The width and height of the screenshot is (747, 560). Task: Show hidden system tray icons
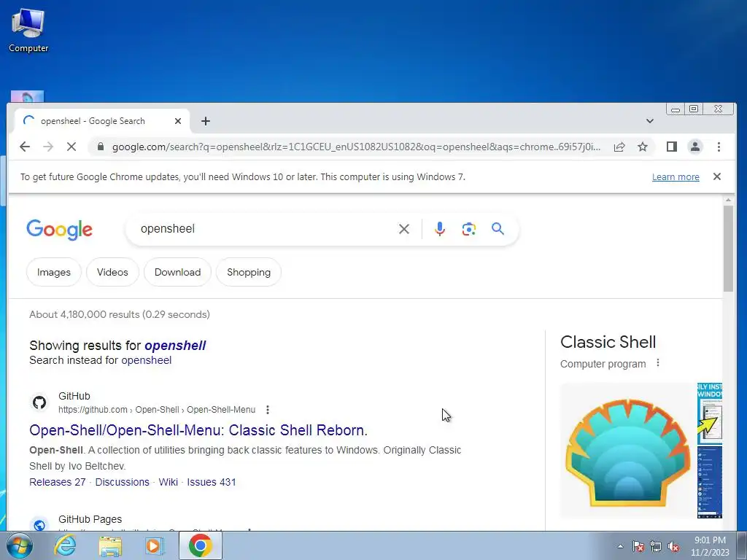[x=620, y=546]
